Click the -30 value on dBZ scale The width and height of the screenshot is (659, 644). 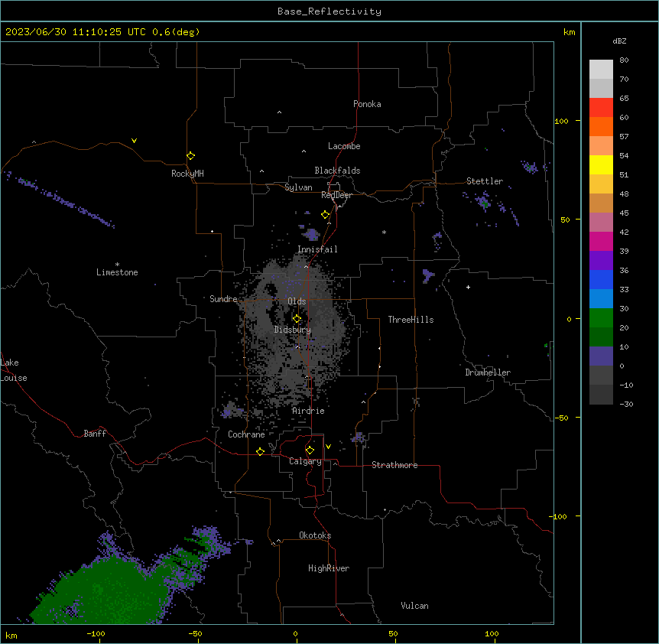point(626,404)
